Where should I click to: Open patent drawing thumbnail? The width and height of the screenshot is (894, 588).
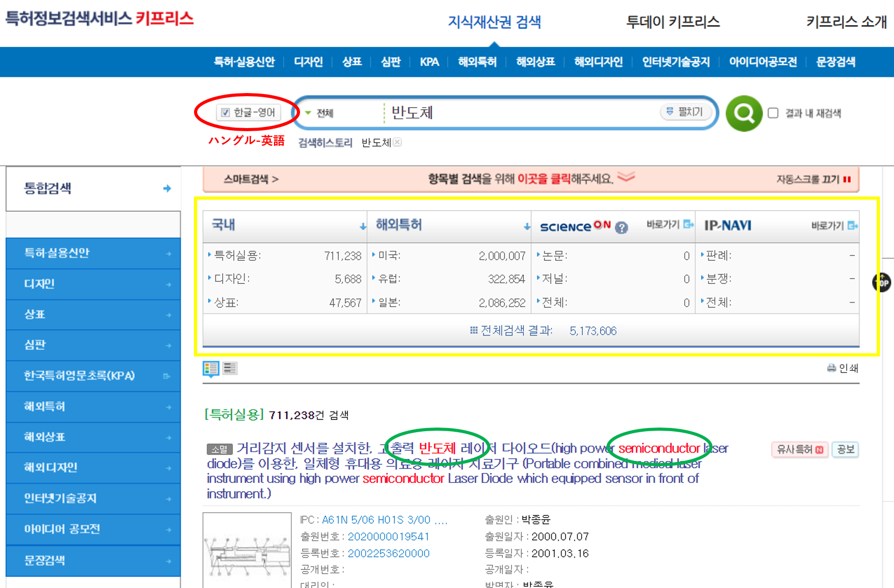pos(247,550)
